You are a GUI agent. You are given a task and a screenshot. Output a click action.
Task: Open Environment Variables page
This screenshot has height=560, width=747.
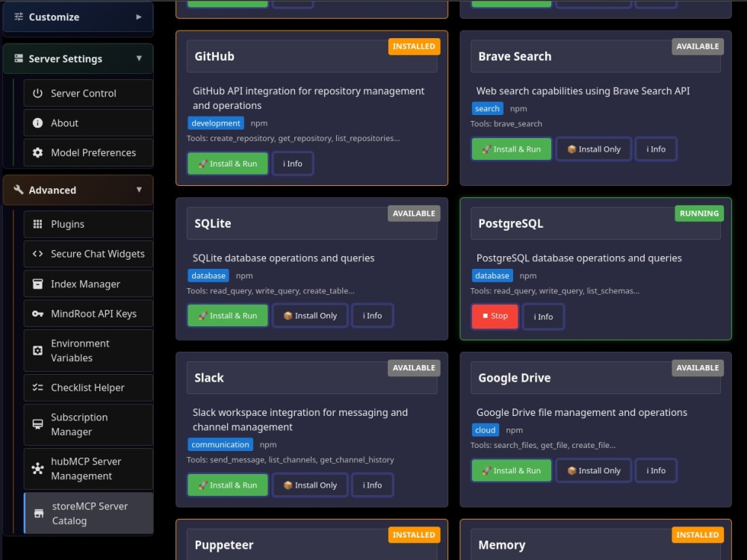click(x=88, y=350)
